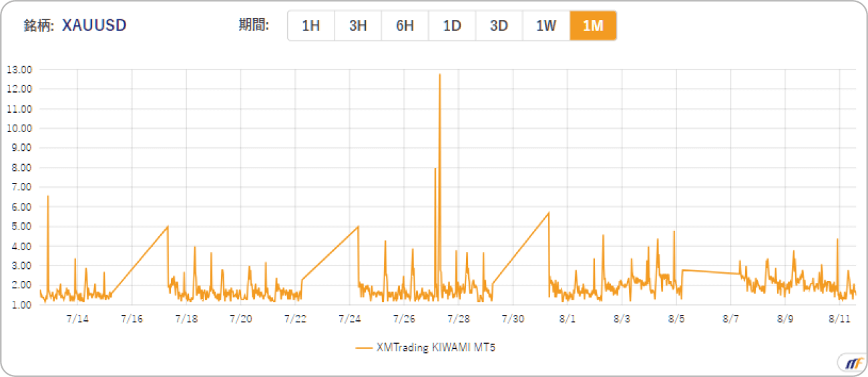
Task: Click the 7/16 date label
Action: [x=132, y=318]
